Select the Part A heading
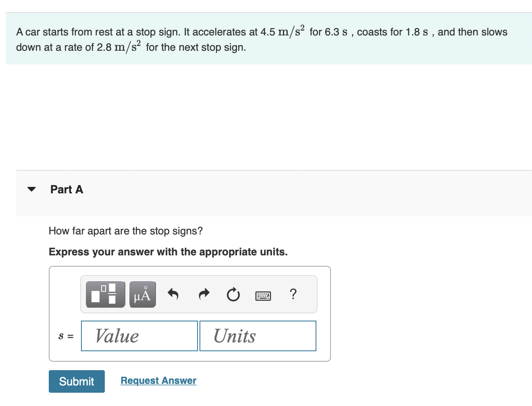The height and width of the screenshot is (406, 532). pos(66,189)
